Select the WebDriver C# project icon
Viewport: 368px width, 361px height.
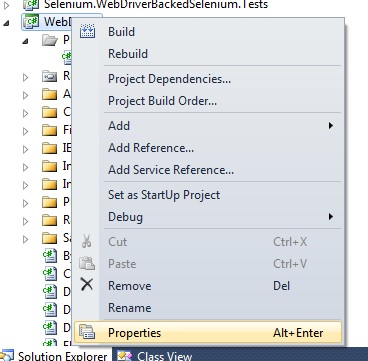pyautogui.click(x=32, y=22)
